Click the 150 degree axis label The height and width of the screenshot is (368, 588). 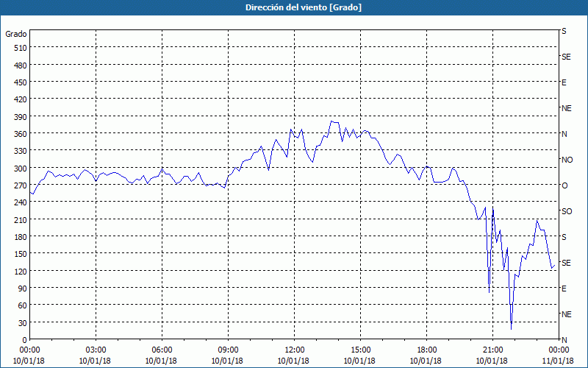click(21, 254)
